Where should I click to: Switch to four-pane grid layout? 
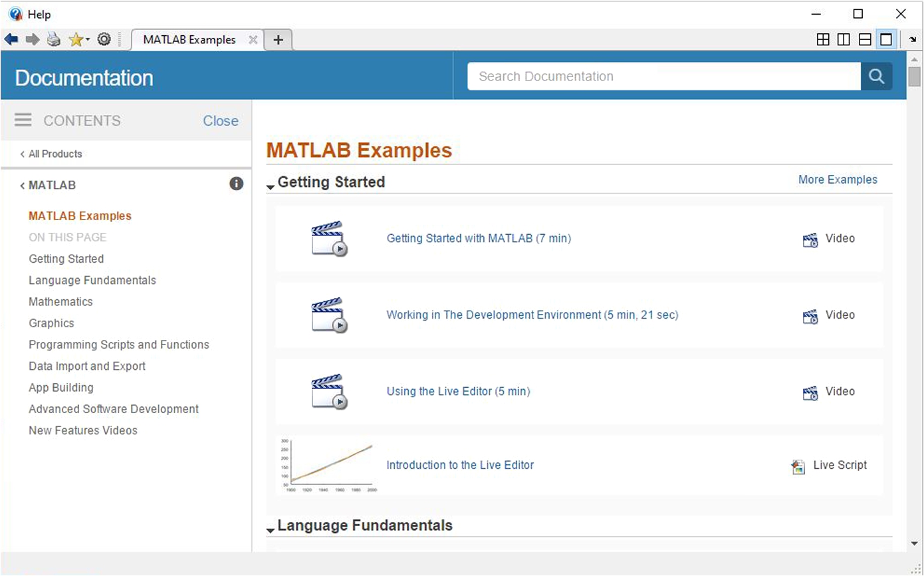click(823, 40)
